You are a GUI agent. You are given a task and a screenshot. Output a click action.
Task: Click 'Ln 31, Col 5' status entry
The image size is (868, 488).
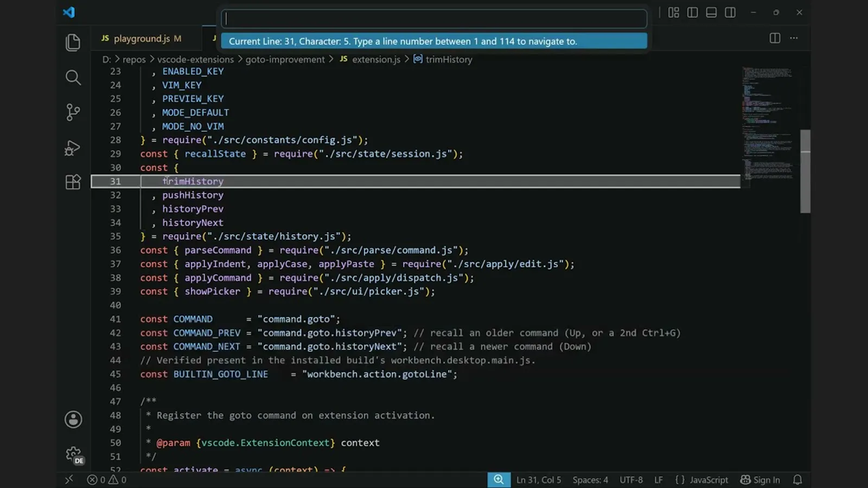(x=539, y=480)
